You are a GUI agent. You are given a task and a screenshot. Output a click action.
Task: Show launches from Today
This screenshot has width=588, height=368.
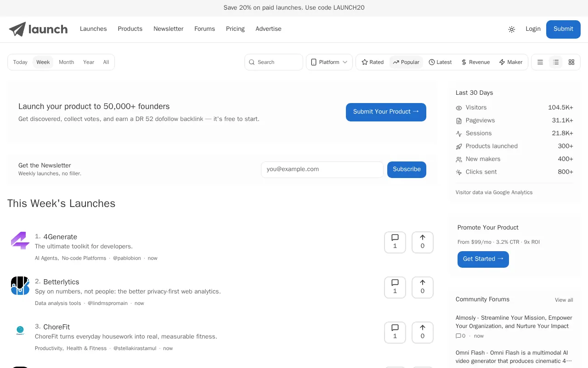pyautogui.click(x=20, y=62)
